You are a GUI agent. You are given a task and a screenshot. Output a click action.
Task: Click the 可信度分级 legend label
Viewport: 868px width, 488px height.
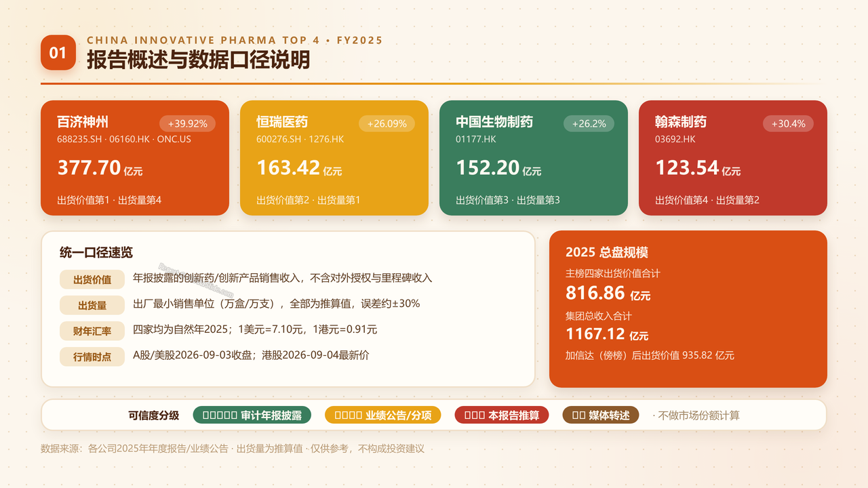coord(154,415)
